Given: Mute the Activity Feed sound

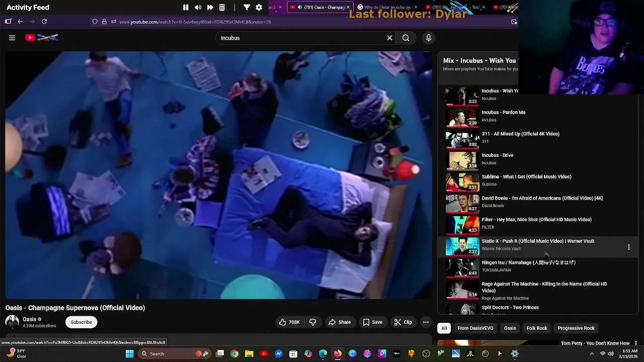Looking at the screenshot, I should pyautogui.click(x=198, y=8).
